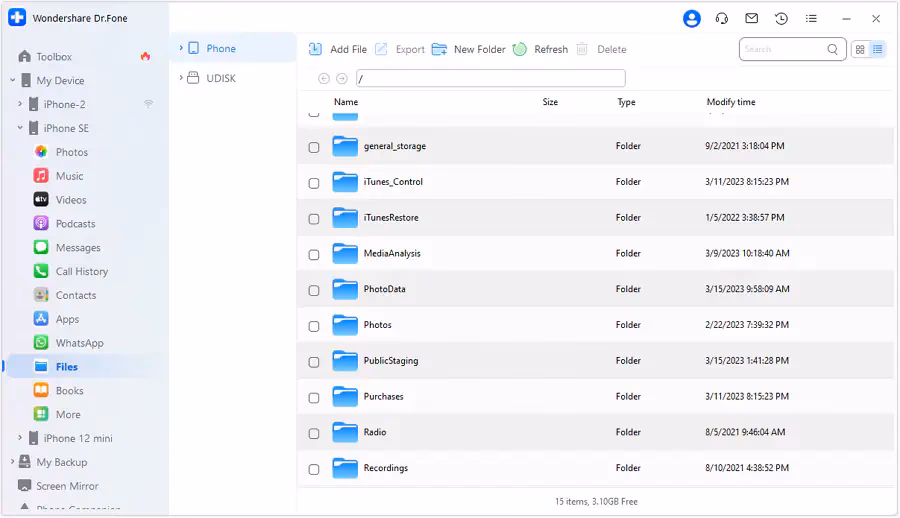This screenshot has height=518, width=900.
Task: Sort by the Size column header
Action: tap(550, 102)
